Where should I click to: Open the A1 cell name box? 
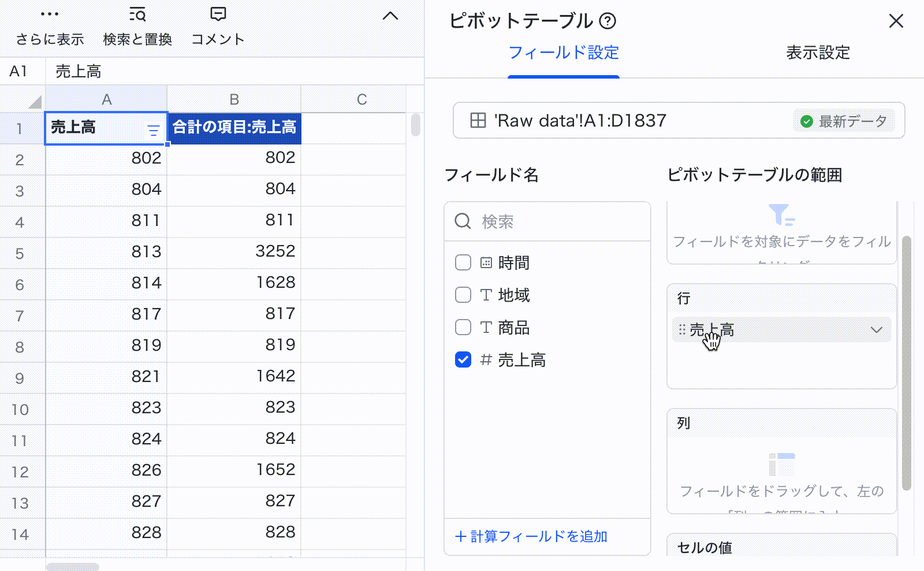click(19, 71)
